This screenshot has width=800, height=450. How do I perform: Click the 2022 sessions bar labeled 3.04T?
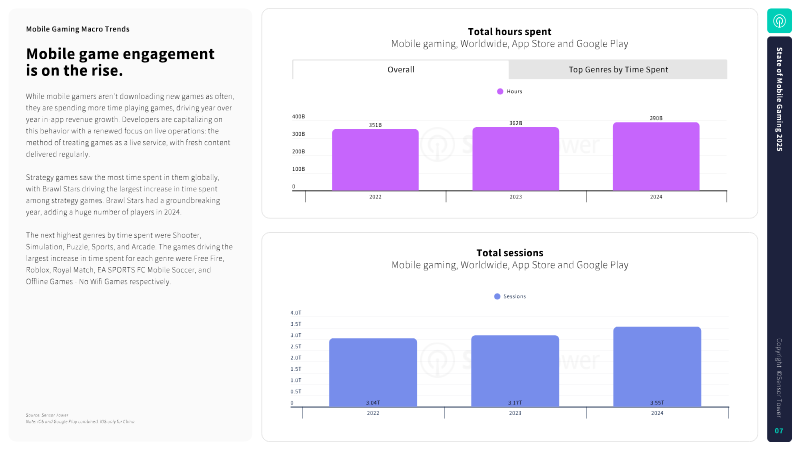pyautogui.click(x=373, y=372)
